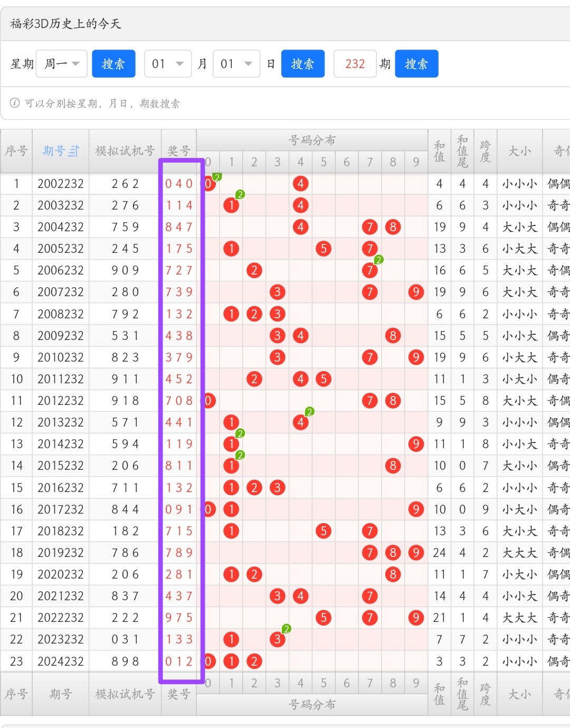570x728 pixels.
Task: Select issue number 2024232
Action: (x=61, y=661)
